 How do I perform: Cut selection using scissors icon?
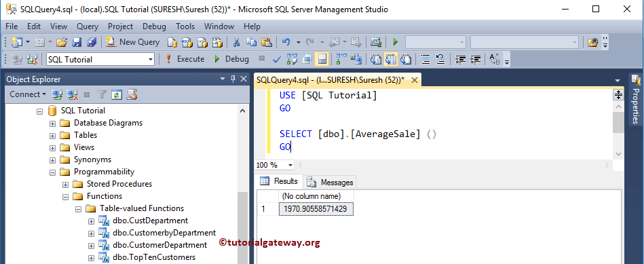pos(237,42)
